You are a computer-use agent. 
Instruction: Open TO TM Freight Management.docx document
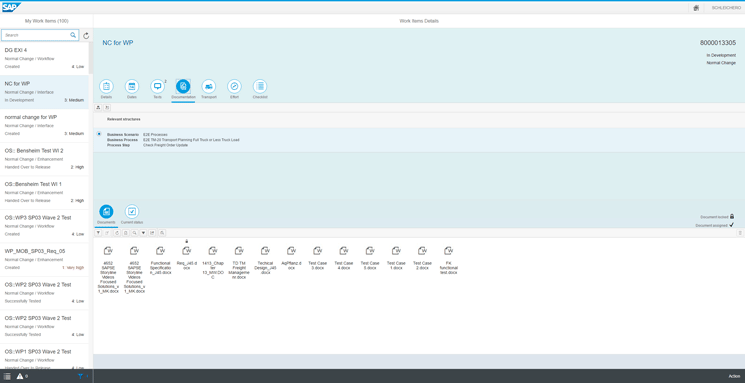[239, 263]
